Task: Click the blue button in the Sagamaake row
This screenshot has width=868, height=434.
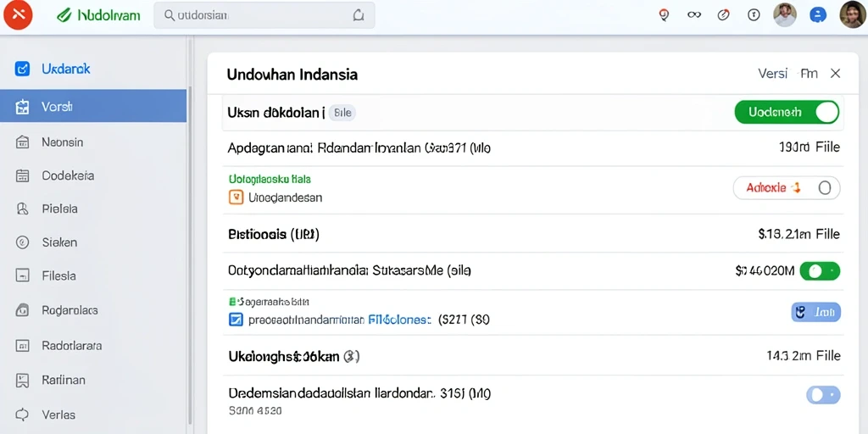Action: click(x=816, y=312)
